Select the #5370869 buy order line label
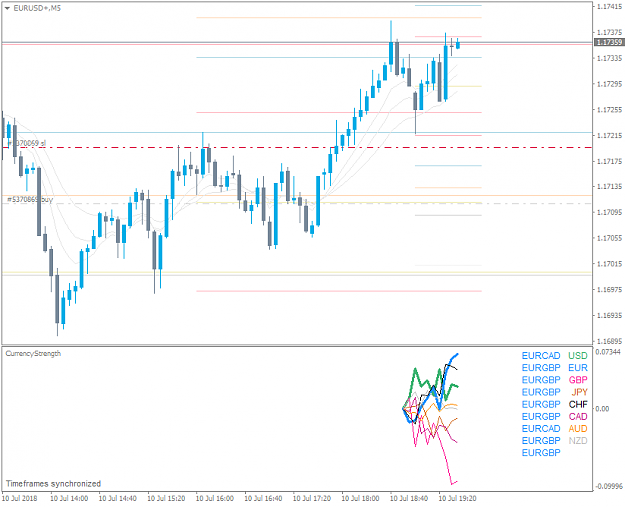The height and width of the screenshot is (507, 625). coord(30,199)
